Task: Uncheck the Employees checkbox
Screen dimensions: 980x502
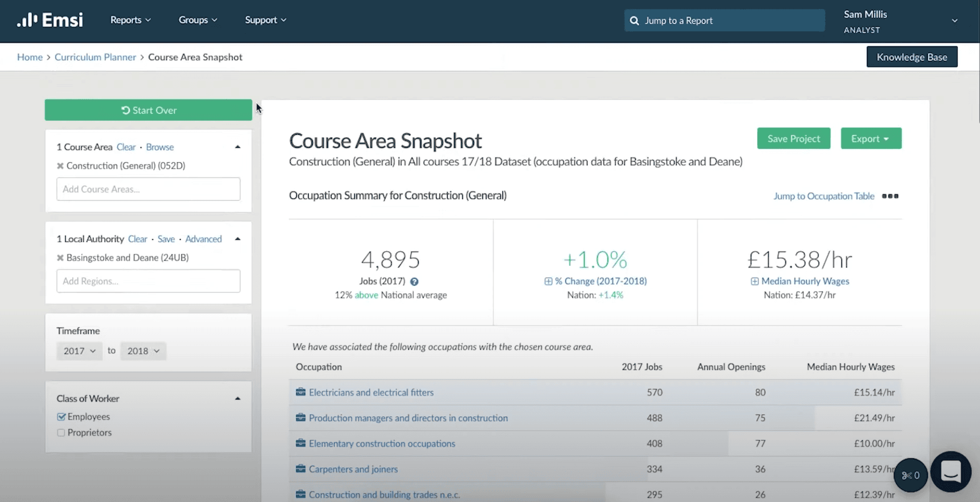Action: [x=61, y=416]
